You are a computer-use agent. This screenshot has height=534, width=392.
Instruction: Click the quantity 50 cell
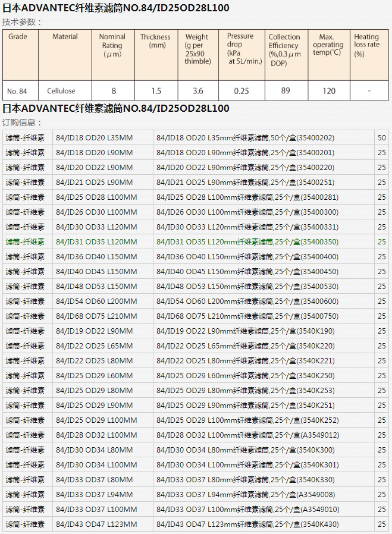point(382,138)
